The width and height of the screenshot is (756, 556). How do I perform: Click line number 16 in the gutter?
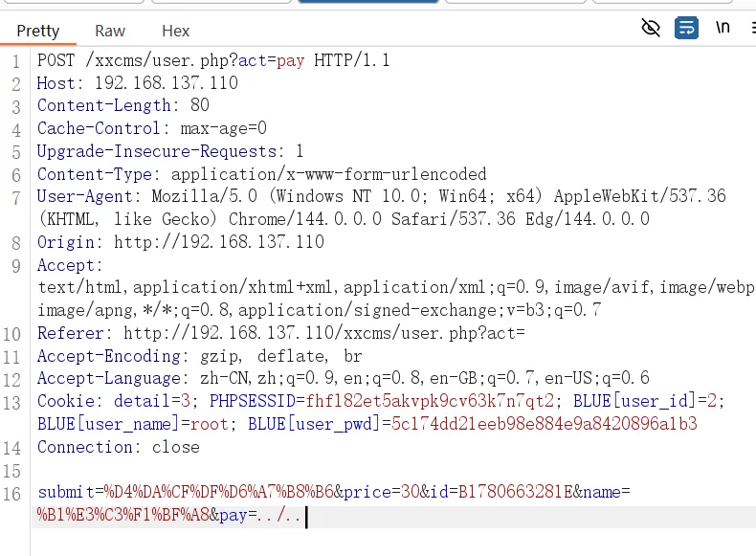click(x=12, y=494)
